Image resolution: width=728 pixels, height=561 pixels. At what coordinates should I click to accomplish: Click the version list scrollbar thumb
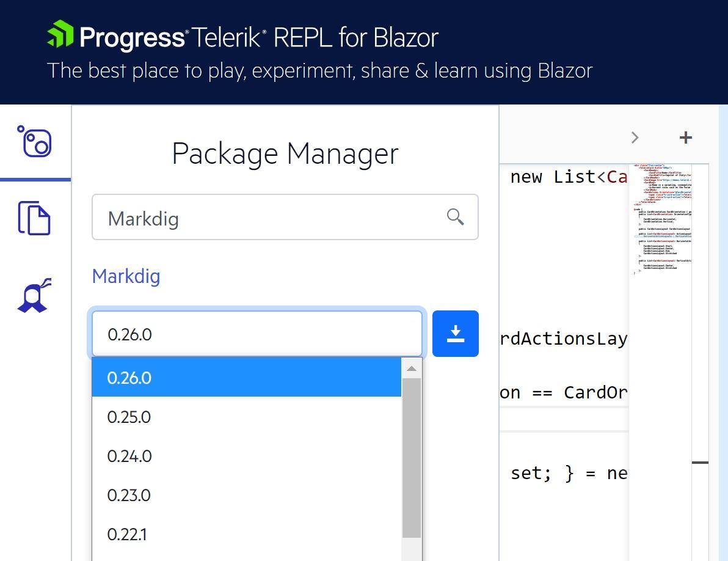[412, 458]
